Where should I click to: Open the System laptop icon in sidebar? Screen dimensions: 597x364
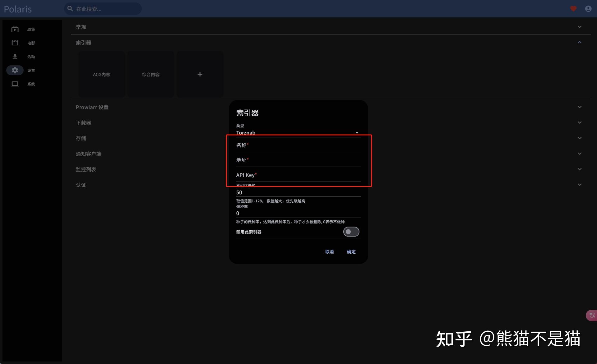[x=15, y=84]
